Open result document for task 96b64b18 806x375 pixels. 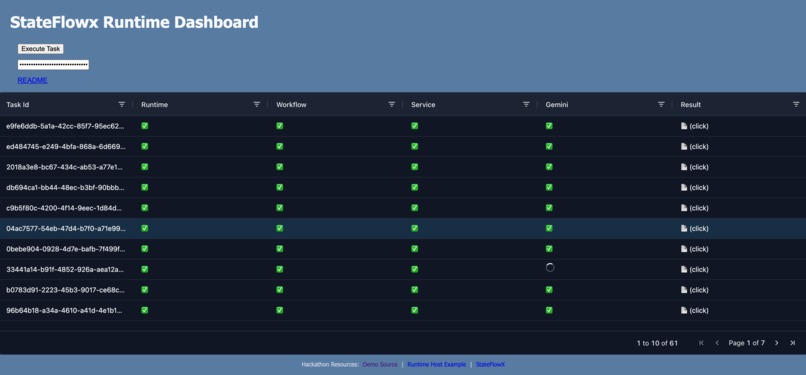tap(694, 310)
